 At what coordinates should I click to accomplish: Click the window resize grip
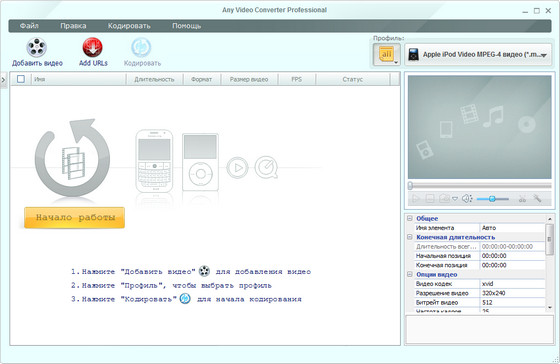tap(556, 360)
